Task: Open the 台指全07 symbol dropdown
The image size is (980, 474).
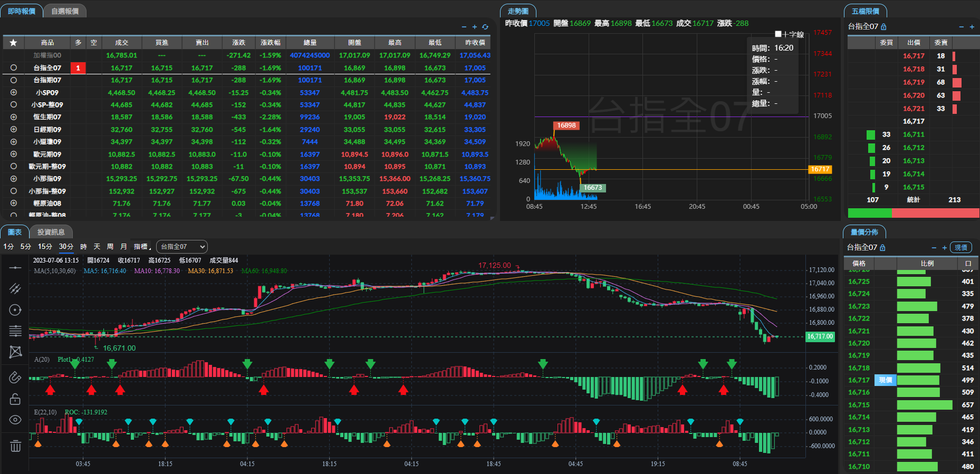Action: (x=182, y=247)
